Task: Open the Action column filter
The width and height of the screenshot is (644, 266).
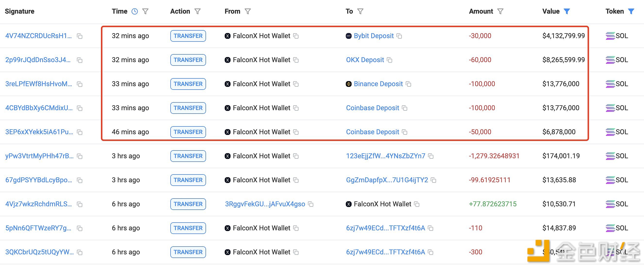Action: pos(198,11)
